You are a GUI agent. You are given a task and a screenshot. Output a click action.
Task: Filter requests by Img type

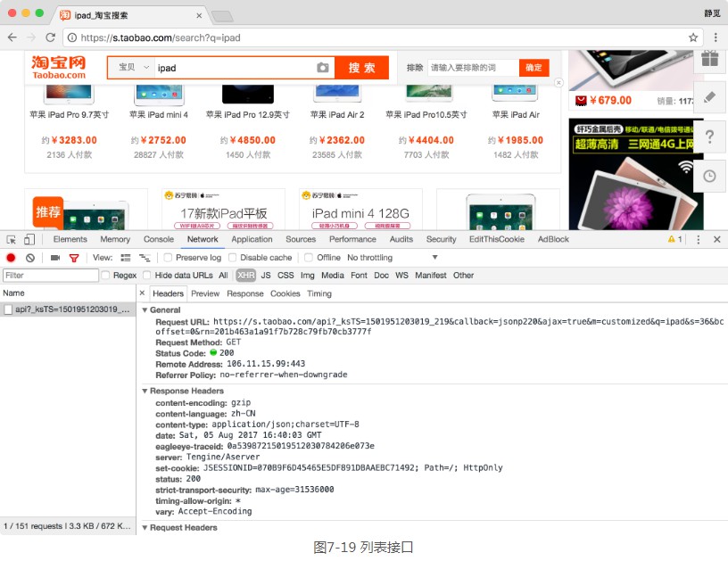click(308, 276)
